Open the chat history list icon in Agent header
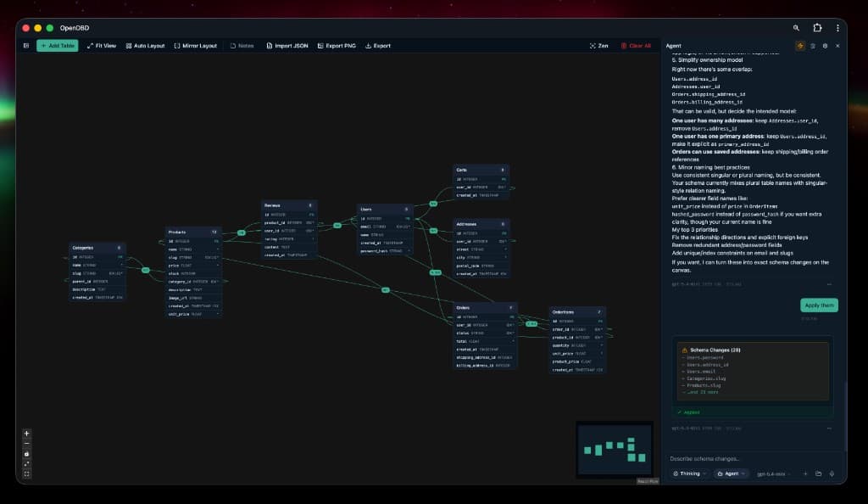Screen dimensions: 868x504 [x=813, y=46]
